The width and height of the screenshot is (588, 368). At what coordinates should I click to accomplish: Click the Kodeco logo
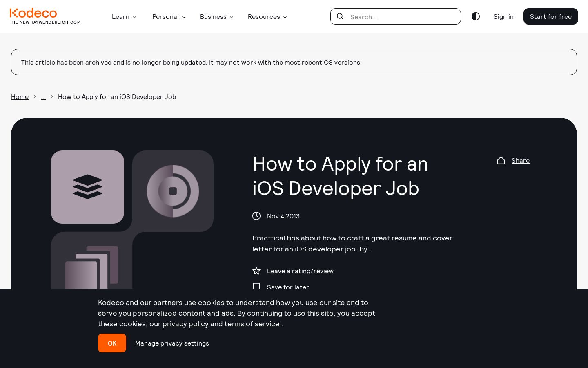click(33, 13)
